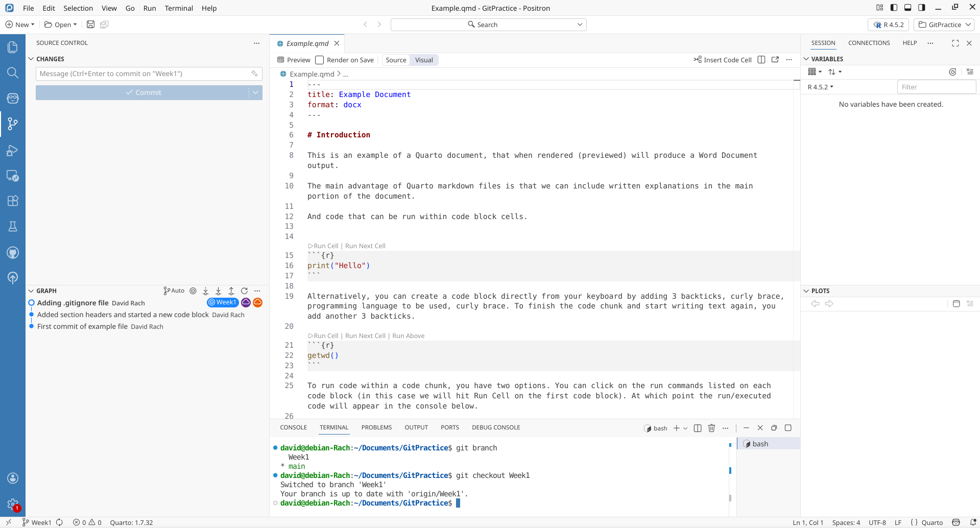This screenshot has width=980, height=528.
Task: Enable Render on Save checkbox
Action: tap(320, 60)
